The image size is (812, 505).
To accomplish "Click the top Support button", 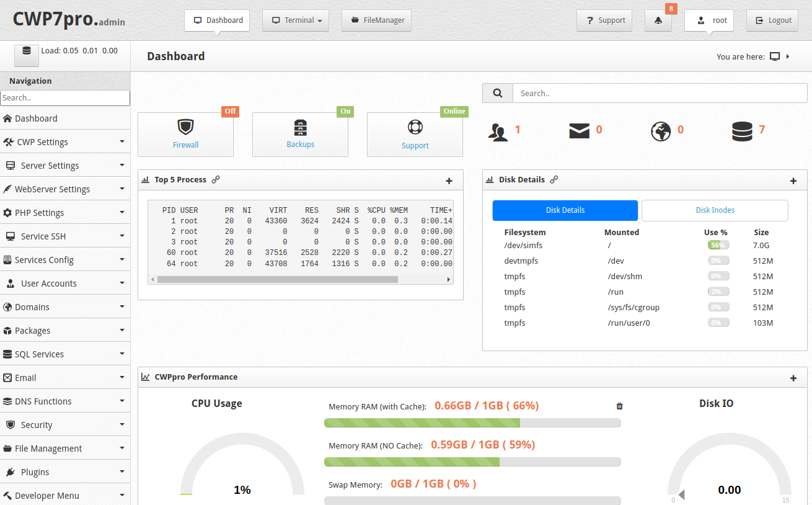I will (x=605, y=20).
